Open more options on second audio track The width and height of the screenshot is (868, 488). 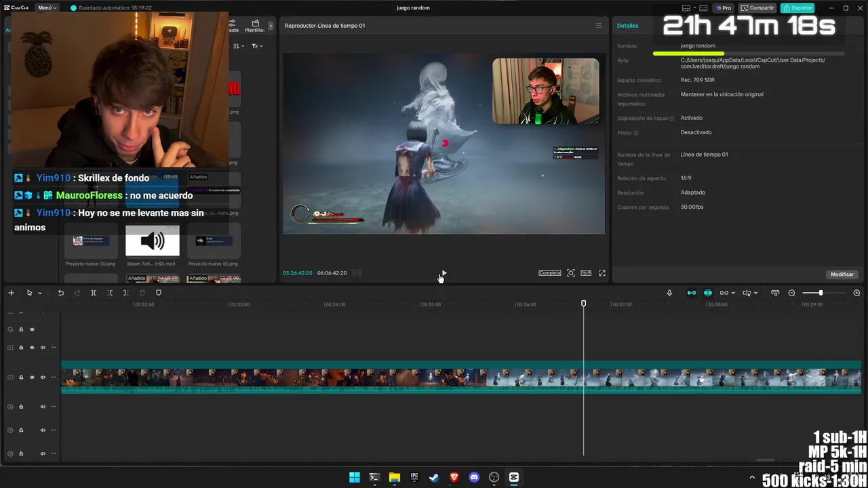tap(54, 430)
